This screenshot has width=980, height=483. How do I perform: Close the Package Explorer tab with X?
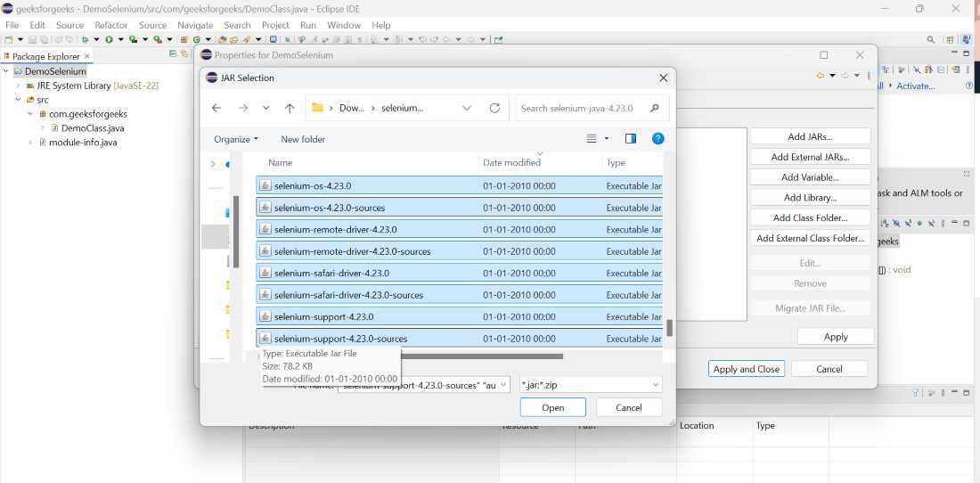coord(87,56)
